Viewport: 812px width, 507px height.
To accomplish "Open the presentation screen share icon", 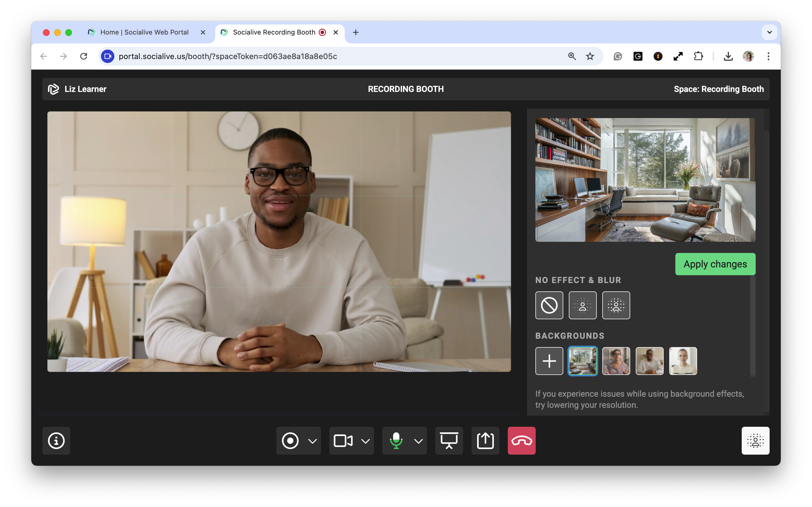I will coord(449,441).
